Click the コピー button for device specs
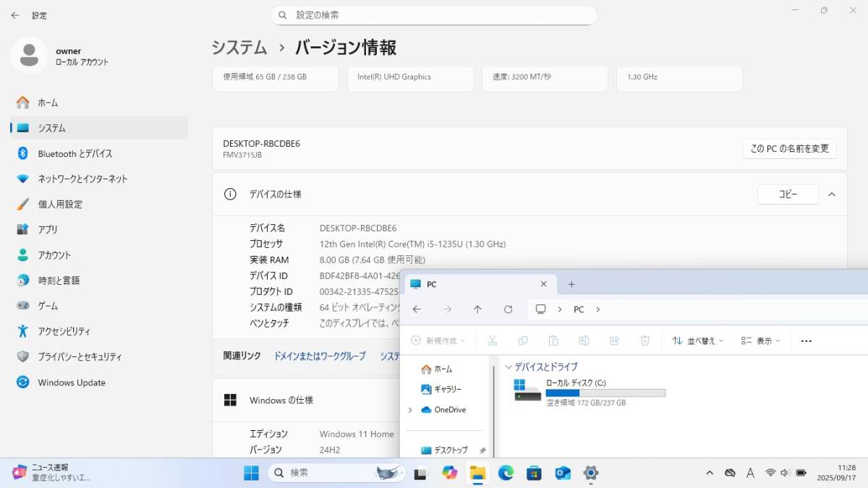868x488 pixels. coord(787,194)
